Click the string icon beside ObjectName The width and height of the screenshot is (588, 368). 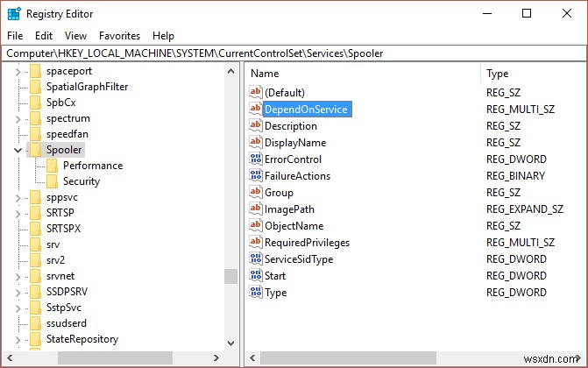click(256, 225)
